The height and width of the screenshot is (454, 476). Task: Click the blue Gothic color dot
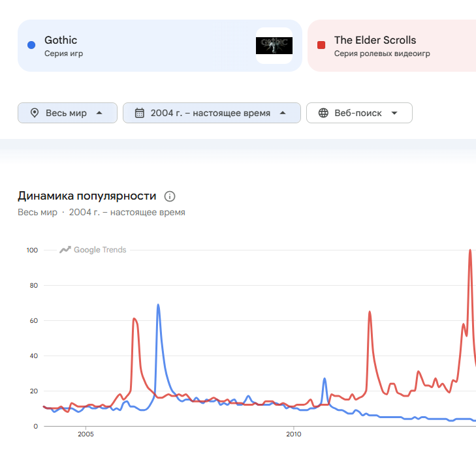click(x=31, y=45)
